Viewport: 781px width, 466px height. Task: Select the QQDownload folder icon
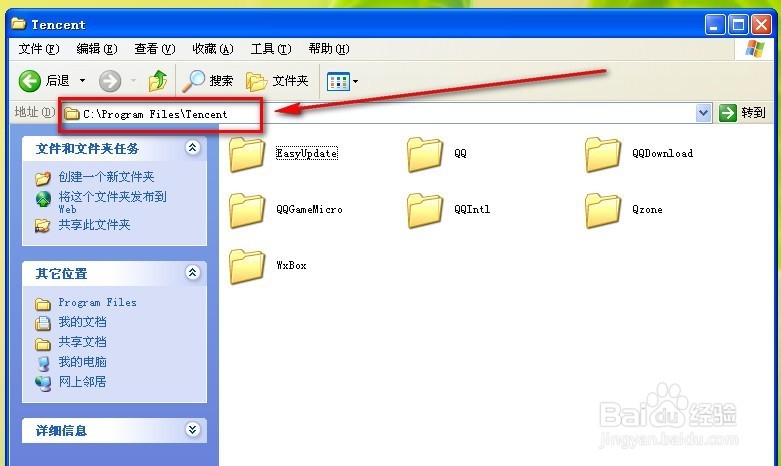pyautogui.click(x=603, y=155)
